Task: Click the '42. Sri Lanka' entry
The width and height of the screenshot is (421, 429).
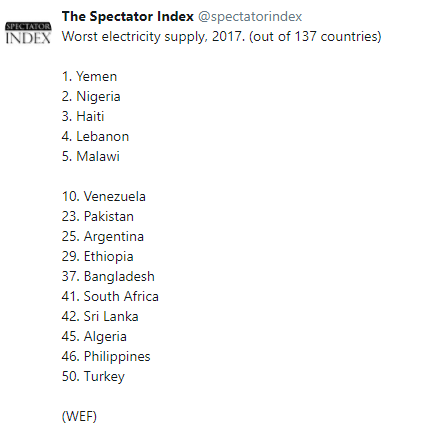Action: click(x=100, y=317)
